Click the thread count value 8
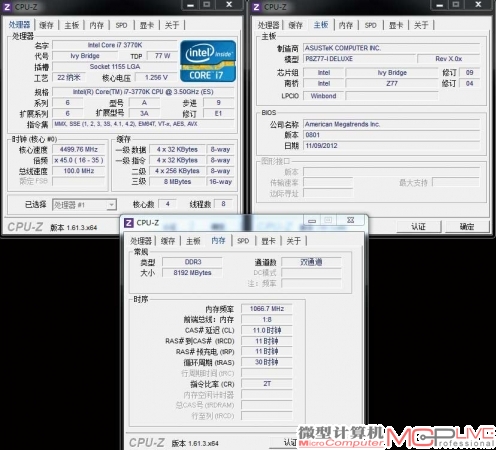Viewport: 496px width, 450px height. (x=224, y=204)
